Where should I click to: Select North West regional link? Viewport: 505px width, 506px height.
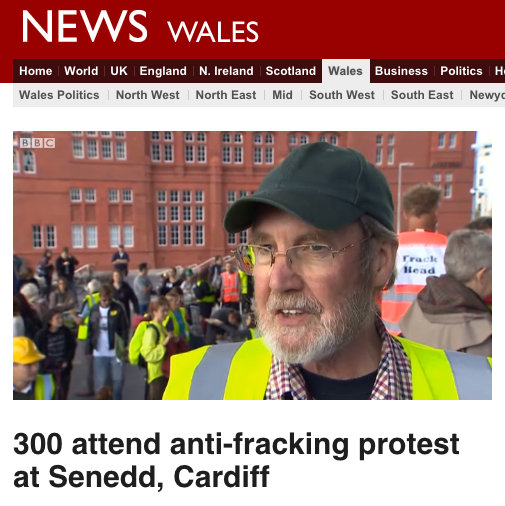[148, 95]
